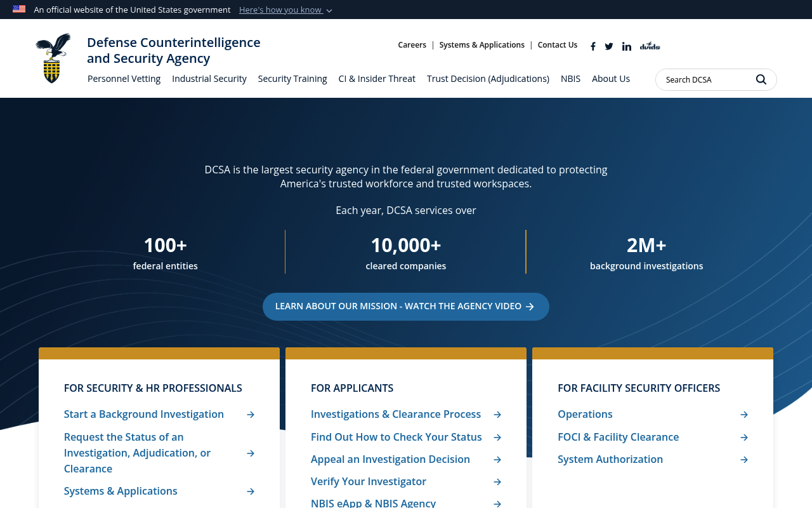Open FOCI & Facility Clearance link
Viewport: 812px width, 508px height.
[x=619, y=438]
